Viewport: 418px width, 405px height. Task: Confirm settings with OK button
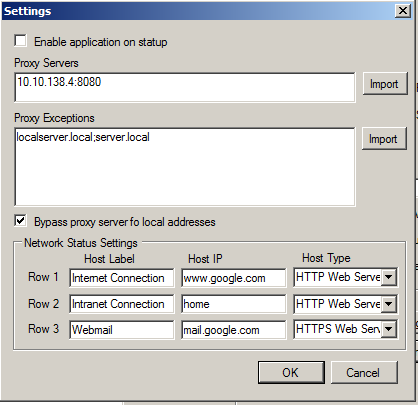point(291,372)
